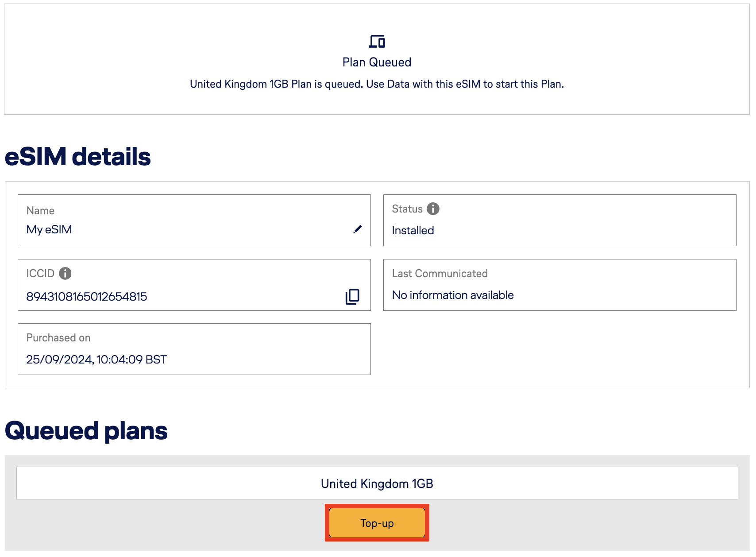Screen dimensions: 756x557
Task: Click the Name field label
Action: (x=40, y=211)
